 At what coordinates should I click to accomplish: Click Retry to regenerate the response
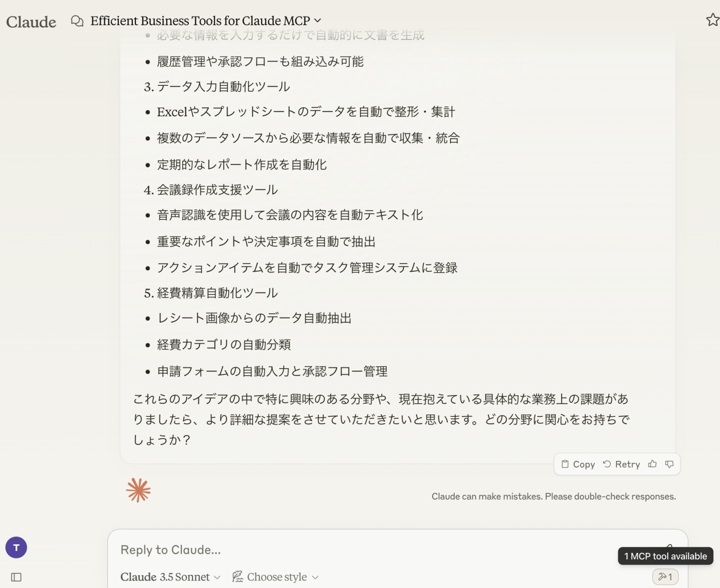click(x=622, y=464)
